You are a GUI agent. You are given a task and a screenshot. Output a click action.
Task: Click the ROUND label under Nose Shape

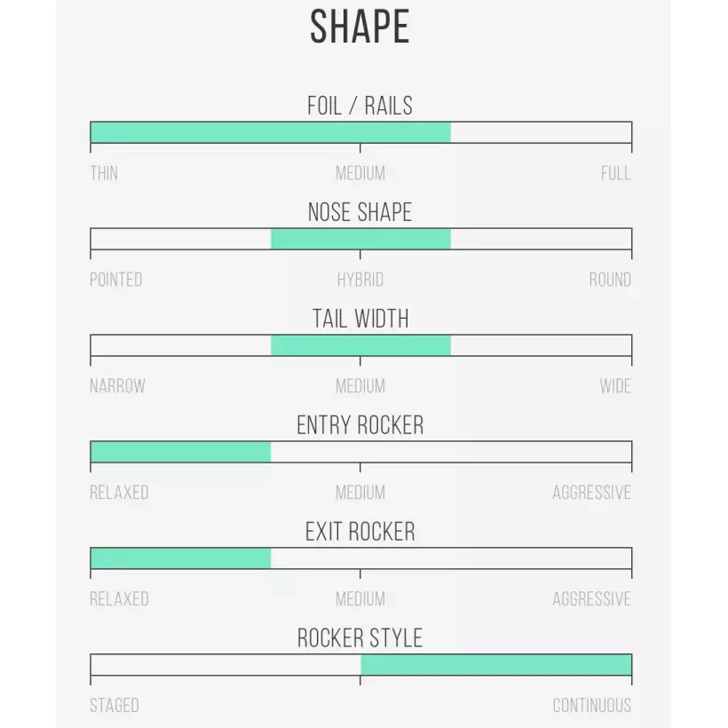click(x=610, y=280)
